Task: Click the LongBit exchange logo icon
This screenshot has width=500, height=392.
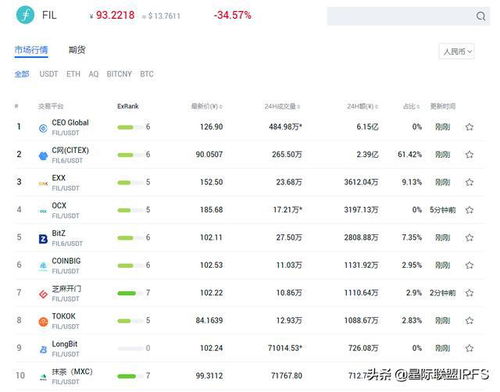Action: (43, 349)
